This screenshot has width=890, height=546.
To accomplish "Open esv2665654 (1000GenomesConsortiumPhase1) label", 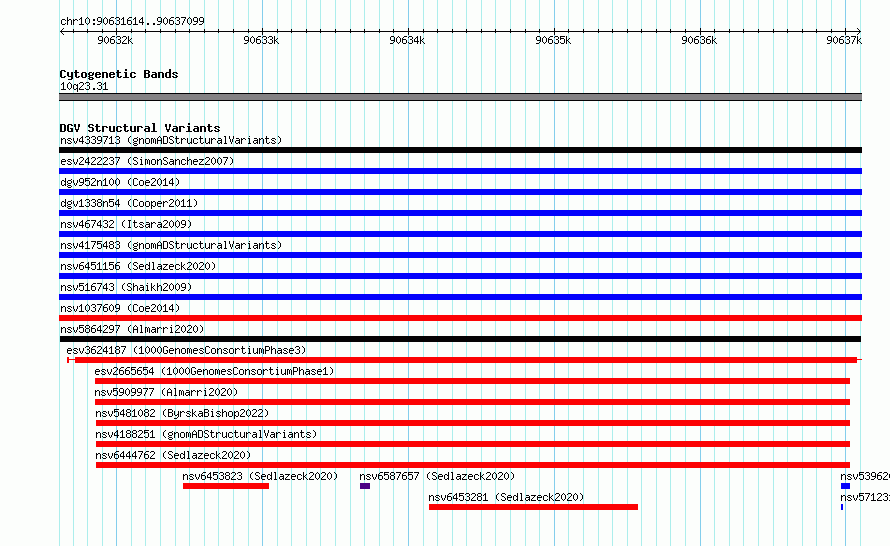I will point(214,371).
